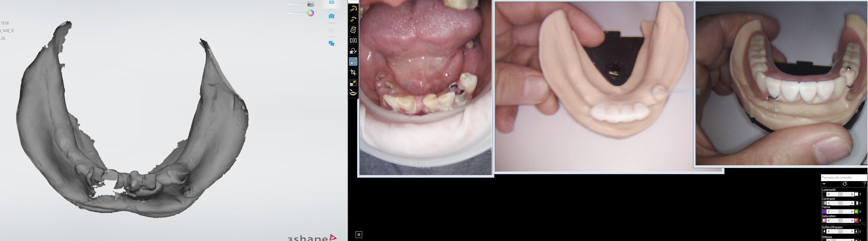Click the Luminosité right arrow
Screen dimensions: 868x241
pyautogui.click(x=852, y=194)
